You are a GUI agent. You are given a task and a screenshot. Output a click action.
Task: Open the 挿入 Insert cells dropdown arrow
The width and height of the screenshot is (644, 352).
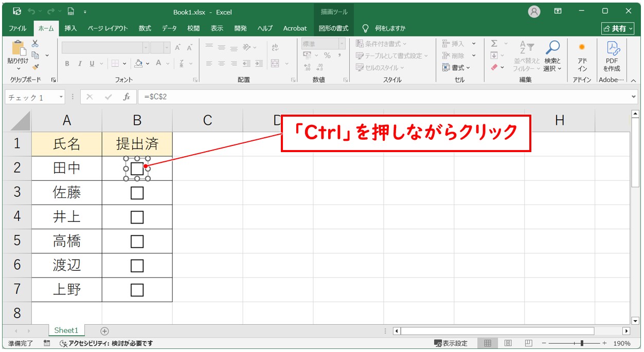(474, 44)
